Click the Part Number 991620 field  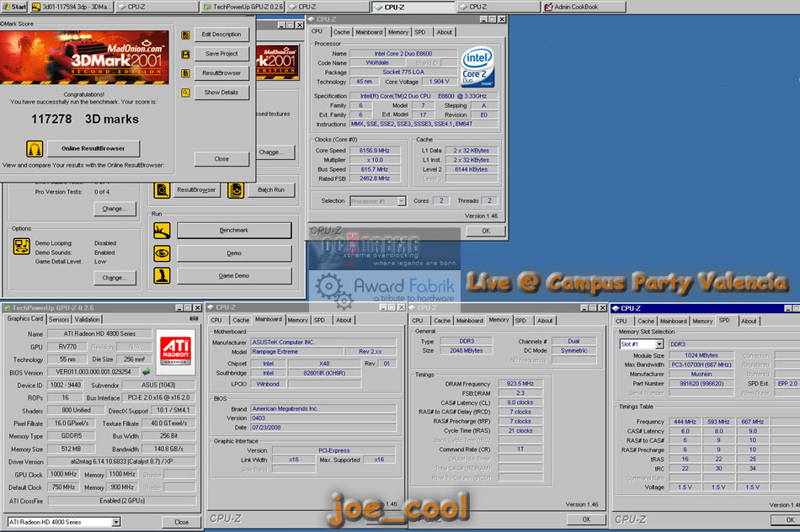point(701,384)
